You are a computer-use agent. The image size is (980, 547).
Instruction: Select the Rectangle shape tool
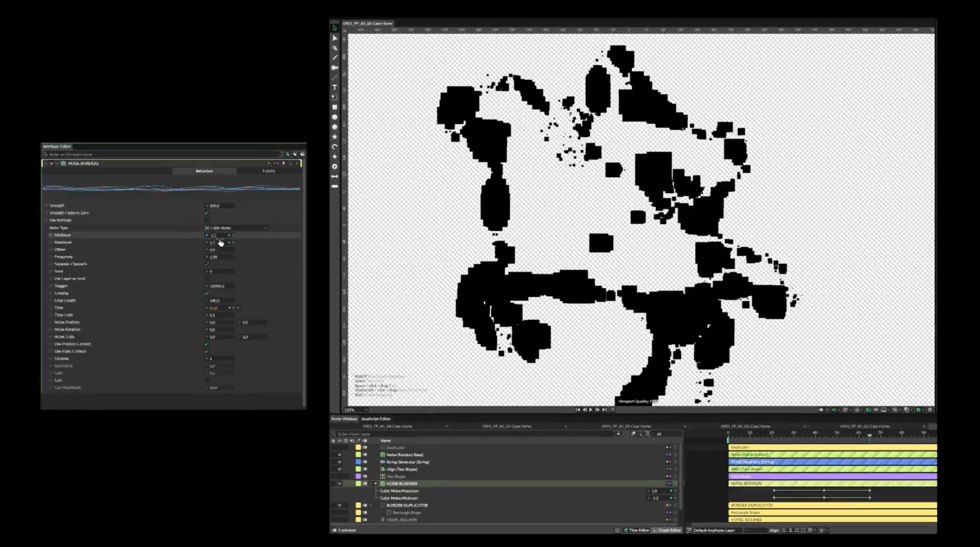(334, 107)
